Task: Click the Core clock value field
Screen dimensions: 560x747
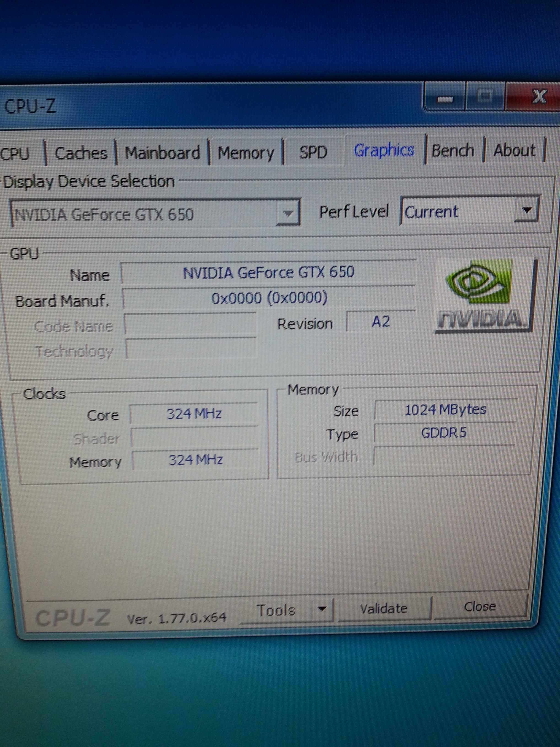Action: (194, 414)
